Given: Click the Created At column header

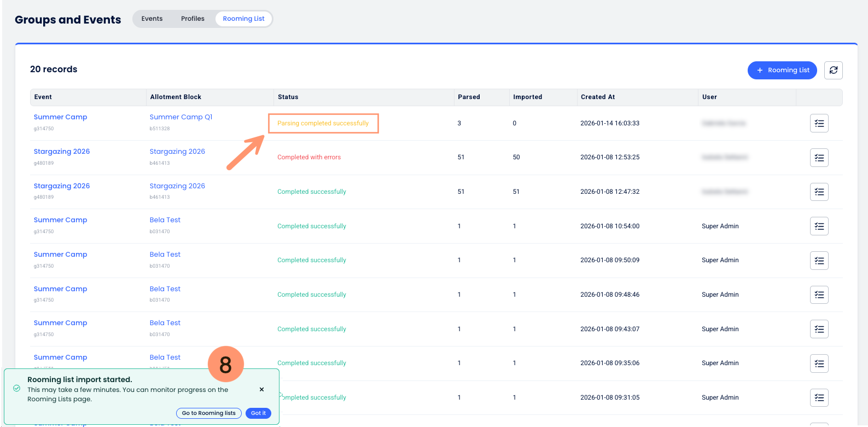Looking at the screenshot, I should pos(598,97).
